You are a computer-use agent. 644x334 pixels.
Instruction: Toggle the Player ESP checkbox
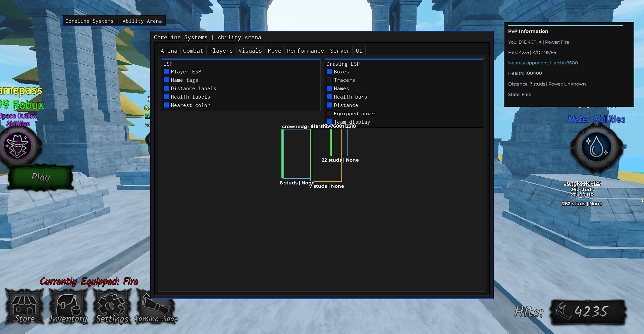(166, 71)
